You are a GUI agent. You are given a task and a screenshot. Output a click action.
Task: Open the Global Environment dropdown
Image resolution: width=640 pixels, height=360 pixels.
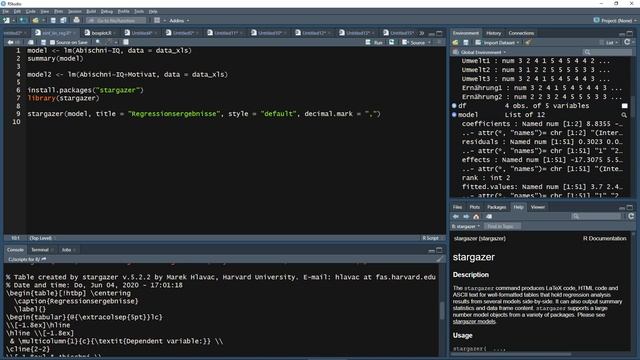[480, 52]
